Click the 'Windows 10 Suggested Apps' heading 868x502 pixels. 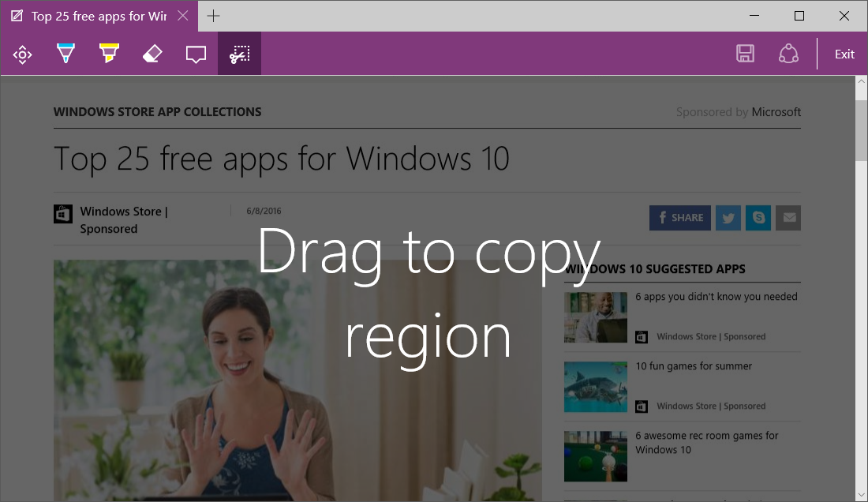pyautogui.click(x=655, y=269)
